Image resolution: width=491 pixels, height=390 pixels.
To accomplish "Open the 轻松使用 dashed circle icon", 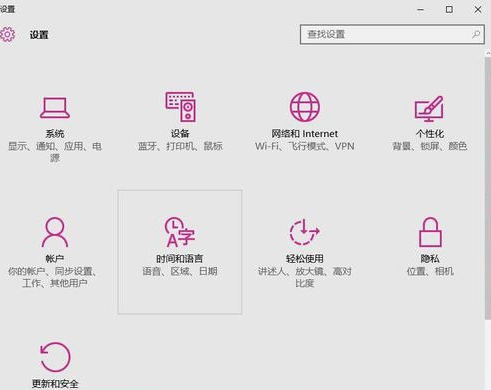I will pos(304,232).
